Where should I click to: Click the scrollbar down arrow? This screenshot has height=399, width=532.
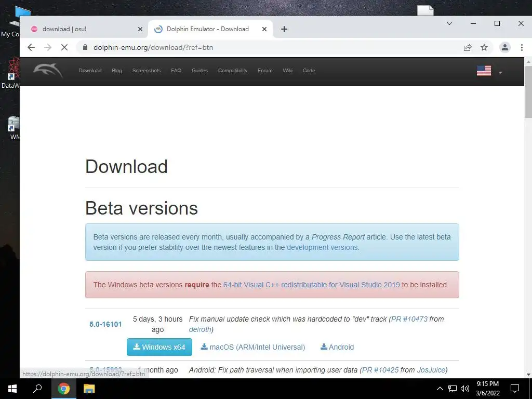(x=528, y=375)
